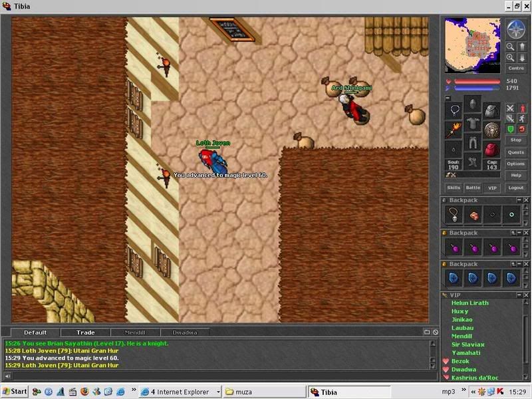The width and height of the screenshot is (532, 399).
Task: Toggle the Battle list panel
Action: coord(473,188)
